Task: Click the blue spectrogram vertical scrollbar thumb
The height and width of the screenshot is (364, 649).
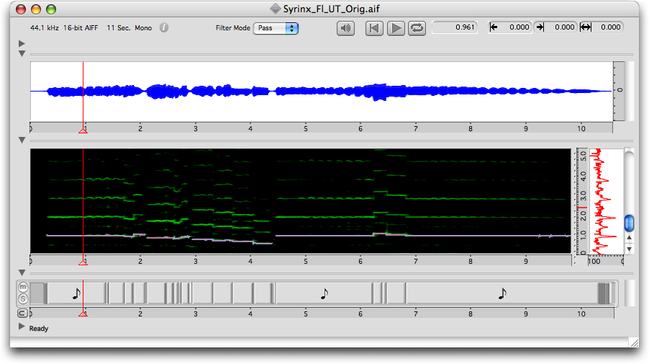Action: (629, 223)
